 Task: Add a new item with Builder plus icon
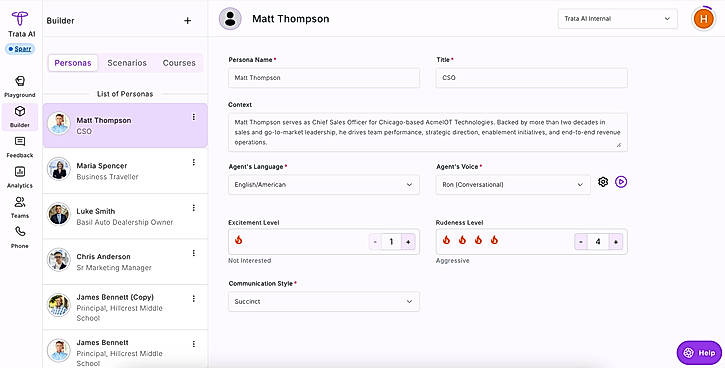(x=187, y=20)
